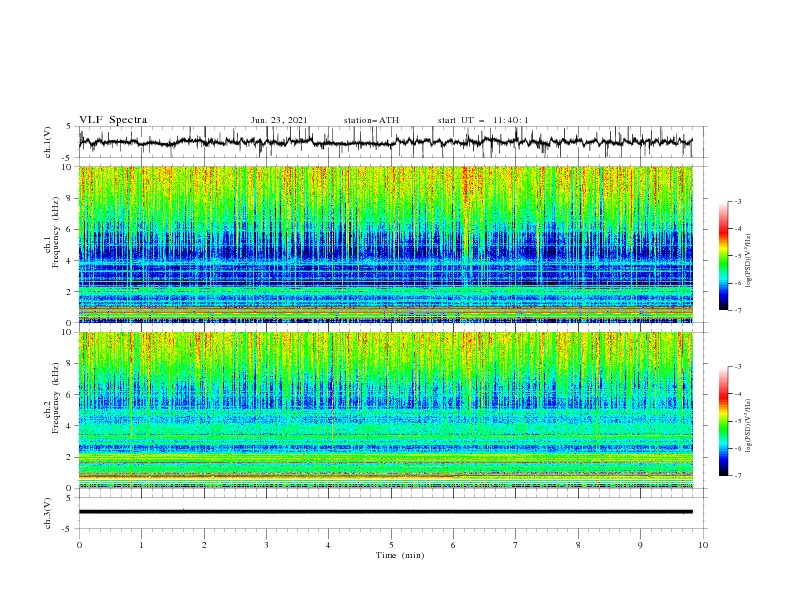Click time axis tick label "6"
Image resolution: width=792 pixels, height=612 pixels.
(454, 545)
